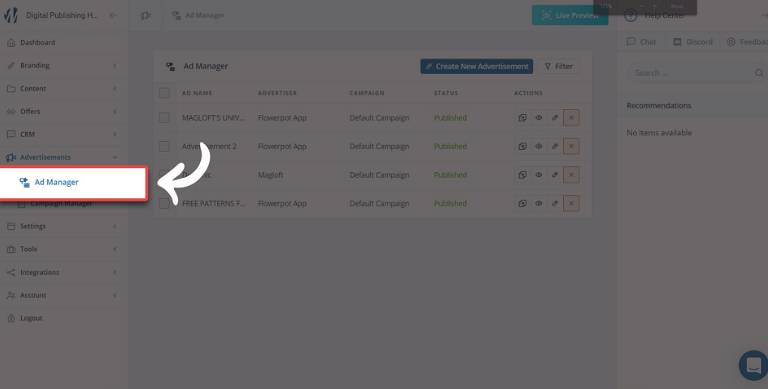The image size is (768, 389).
Task: Click the CRM chat icon
Action: tap(11, 134)
